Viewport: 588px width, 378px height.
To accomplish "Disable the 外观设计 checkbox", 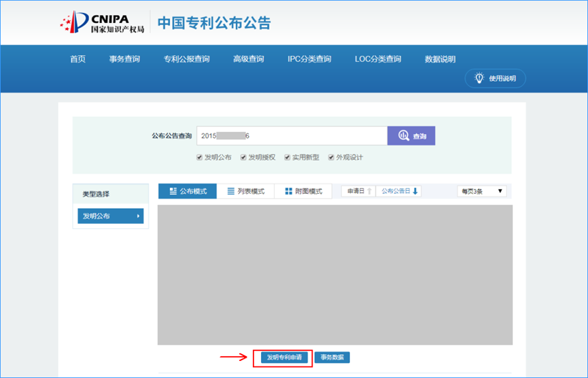I will pyautogui.click(x=331, y=158).
